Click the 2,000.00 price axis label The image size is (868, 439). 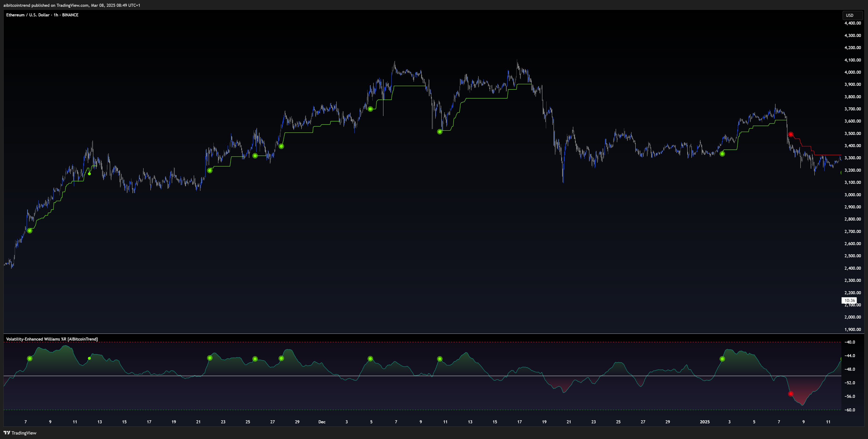(853, 317)
